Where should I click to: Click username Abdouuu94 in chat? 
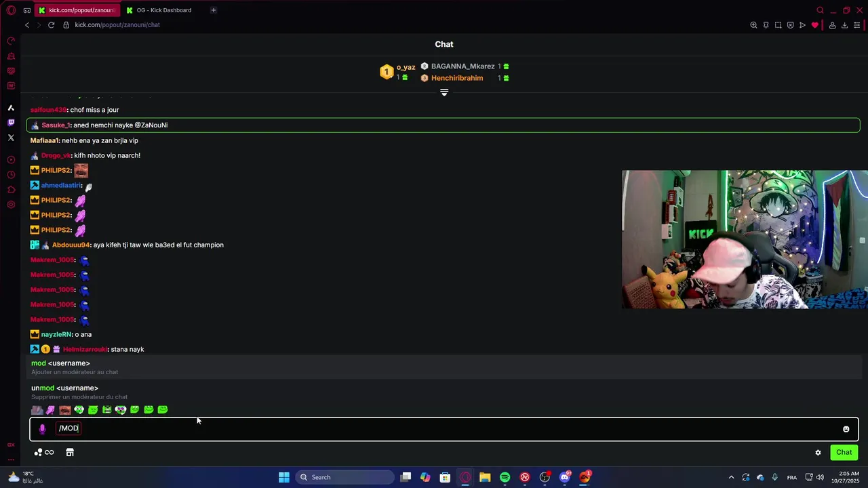point(71,245)
